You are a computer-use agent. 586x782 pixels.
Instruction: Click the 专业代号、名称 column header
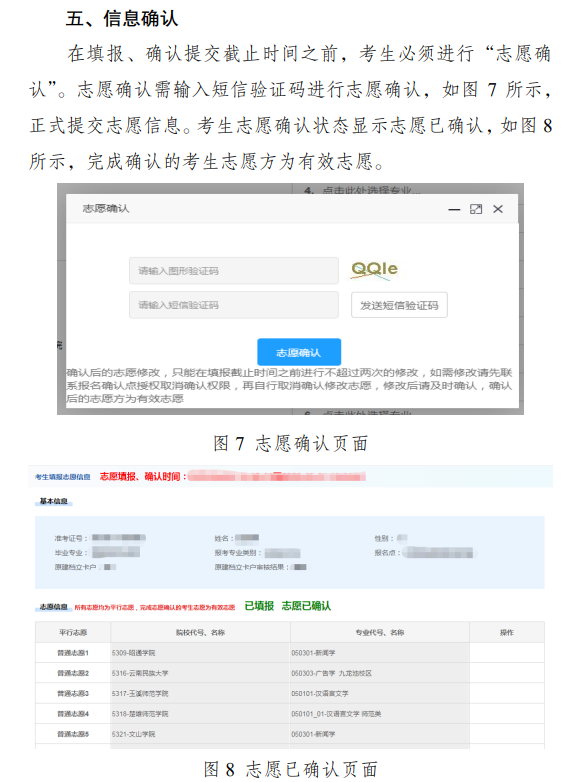pyautogui.click(x=380, y=632)
